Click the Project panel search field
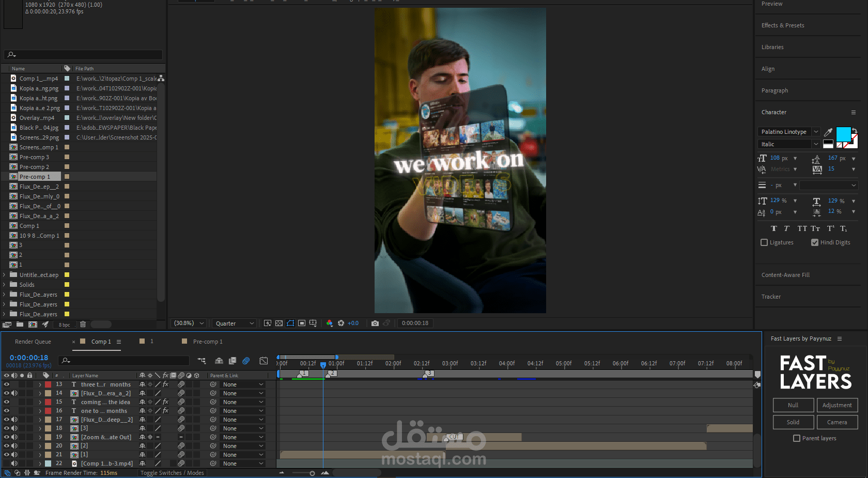This screenshot has height=478, width=868. [x=83, y=54]
